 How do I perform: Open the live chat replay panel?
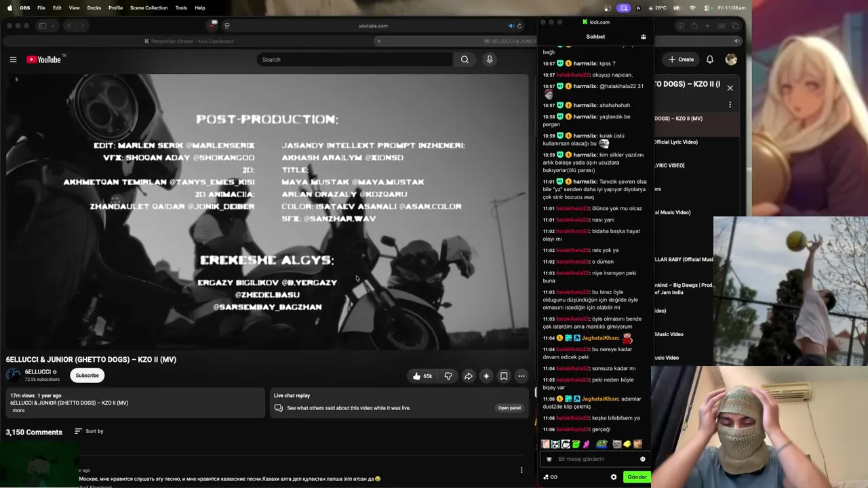(x=509, y=408)
